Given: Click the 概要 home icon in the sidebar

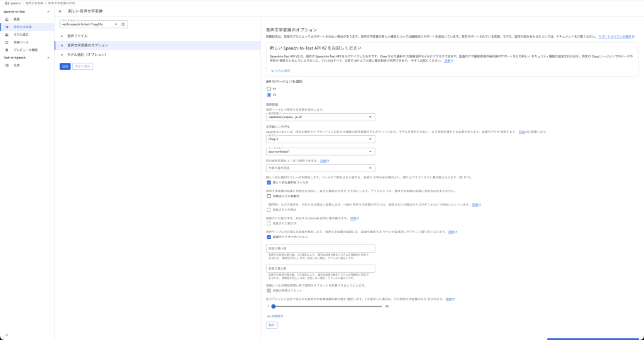Looking at the screenshot, I should point(7,19).
